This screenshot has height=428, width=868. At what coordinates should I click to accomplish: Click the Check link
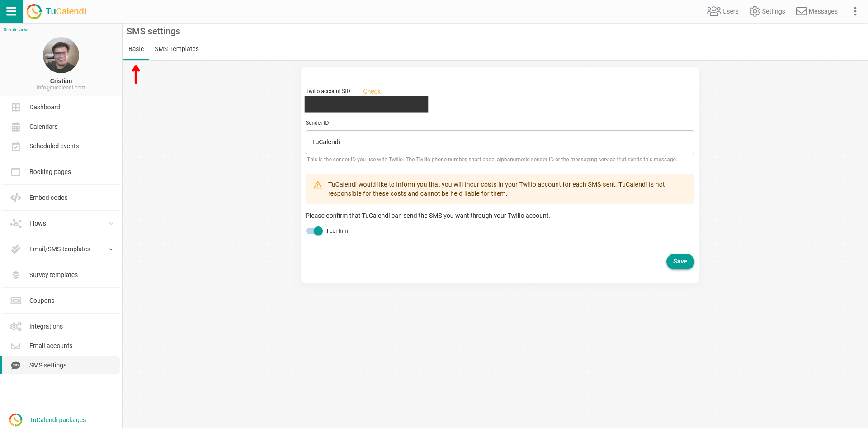[x=372, y=91]
